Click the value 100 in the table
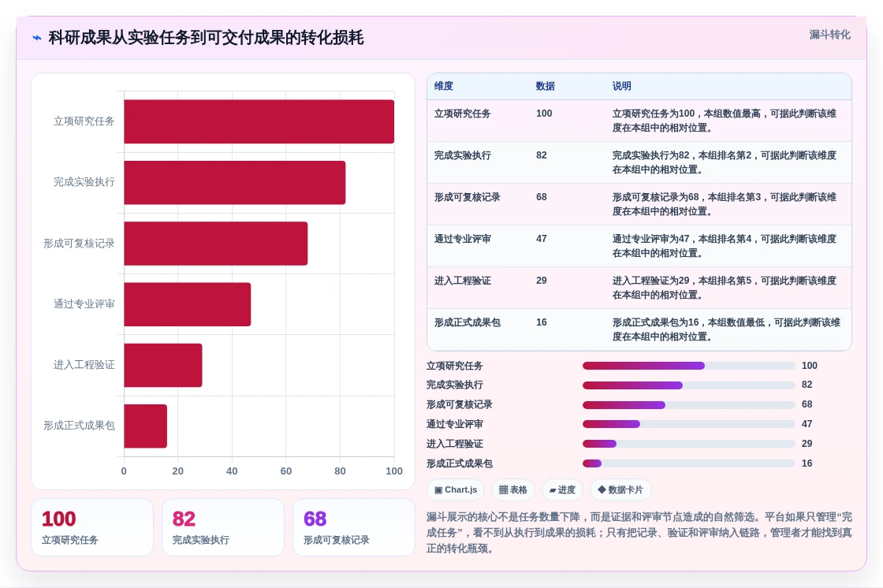 click(x=544, y=114)
